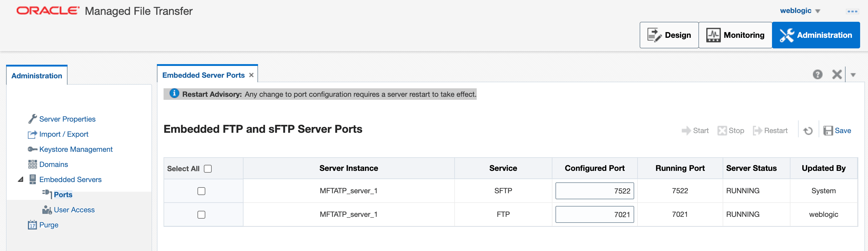Click the Service column header
The height and width of the screenshot is (251, 868).
pos(503,168)
